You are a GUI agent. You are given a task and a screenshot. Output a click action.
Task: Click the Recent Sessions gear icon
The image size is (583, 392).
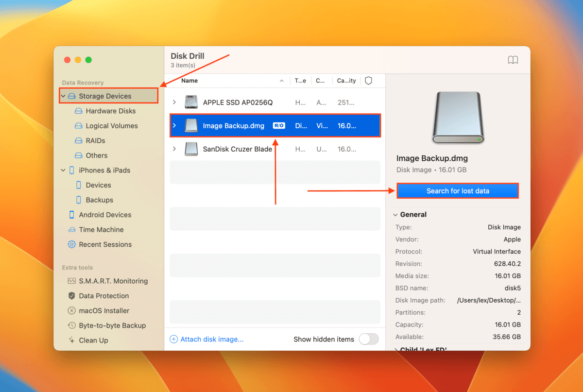click(72, 244)
